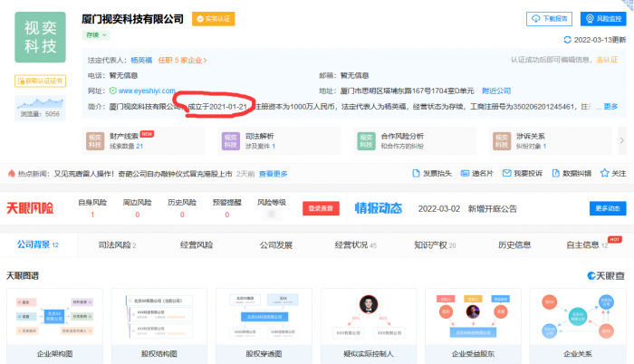
Task: Open the 知识产权 tab
Action: (434, 244)
